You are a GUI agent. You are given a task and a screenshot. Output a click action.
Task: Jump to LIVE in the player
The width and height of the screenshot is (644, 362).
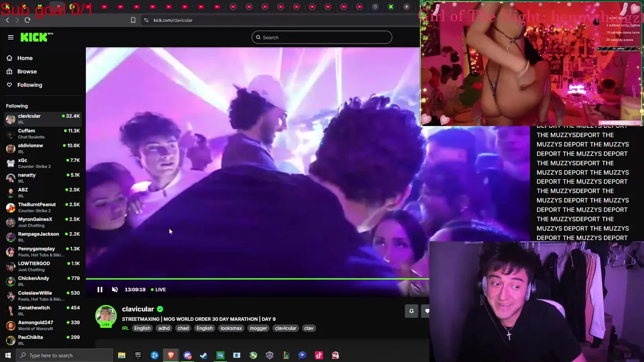158,290
